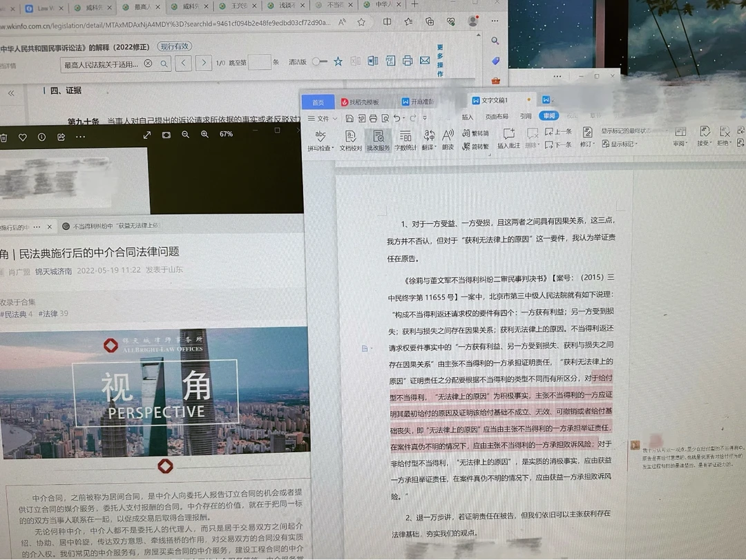Click the email envelope icon on legislation page
The width and height of the screenshot is (746, 560).
[x=425, y=60]
